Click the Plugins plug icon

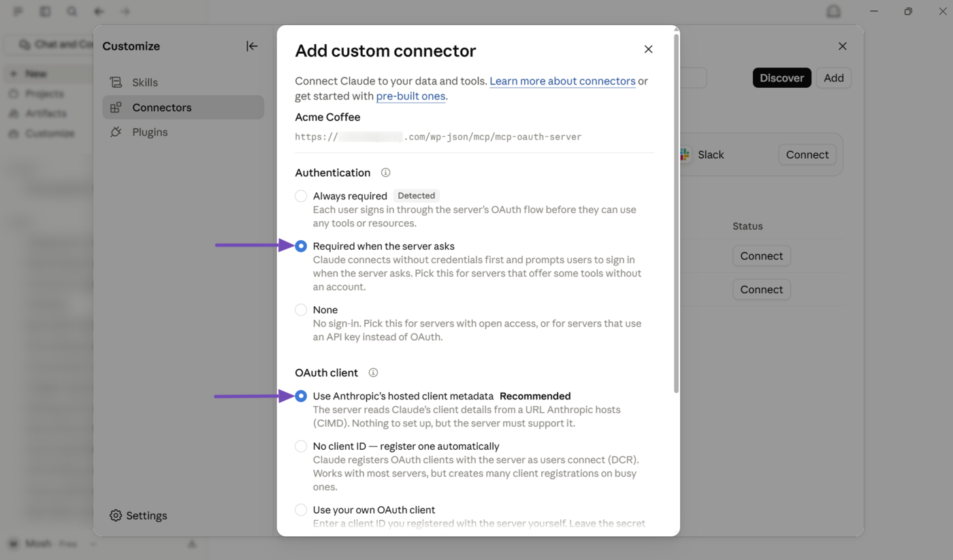tap(116, 132)
